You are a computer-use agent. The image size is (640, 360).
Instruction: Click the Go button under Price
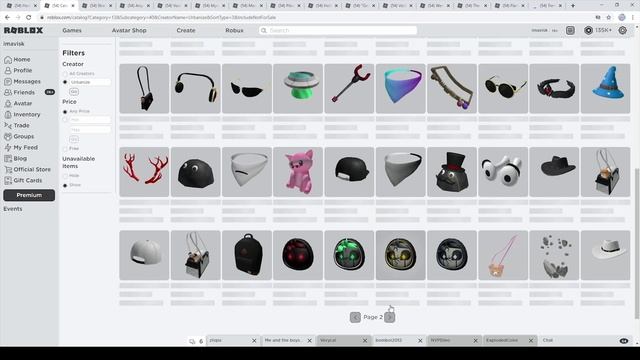(74, 140)
